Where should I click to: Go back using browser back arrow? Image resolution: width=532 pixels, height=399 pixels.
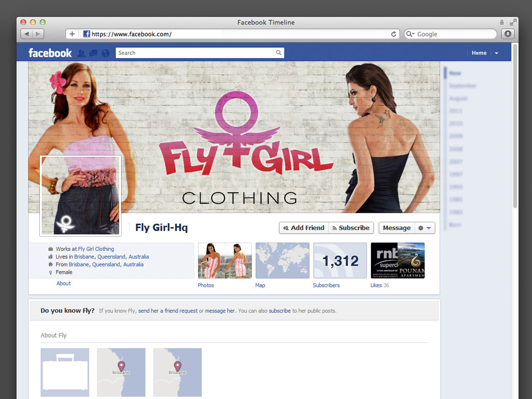tap(27, 34)
